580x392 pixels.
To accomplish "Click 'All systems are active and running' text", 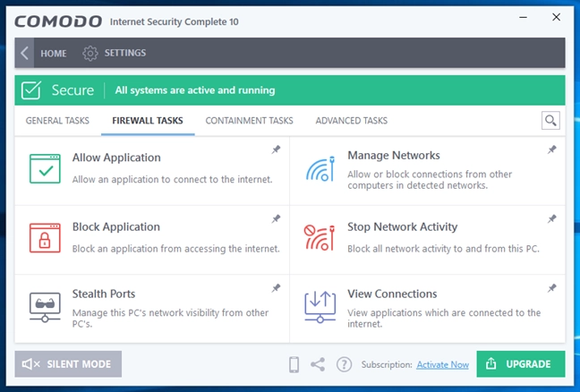I will [195, 90].
